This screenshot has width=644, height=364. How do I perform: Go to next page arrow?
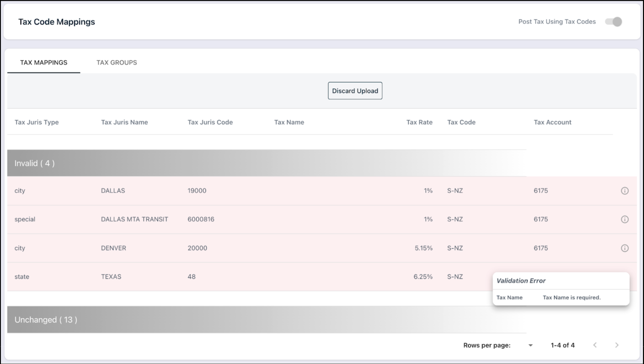(x=617, y=345)
